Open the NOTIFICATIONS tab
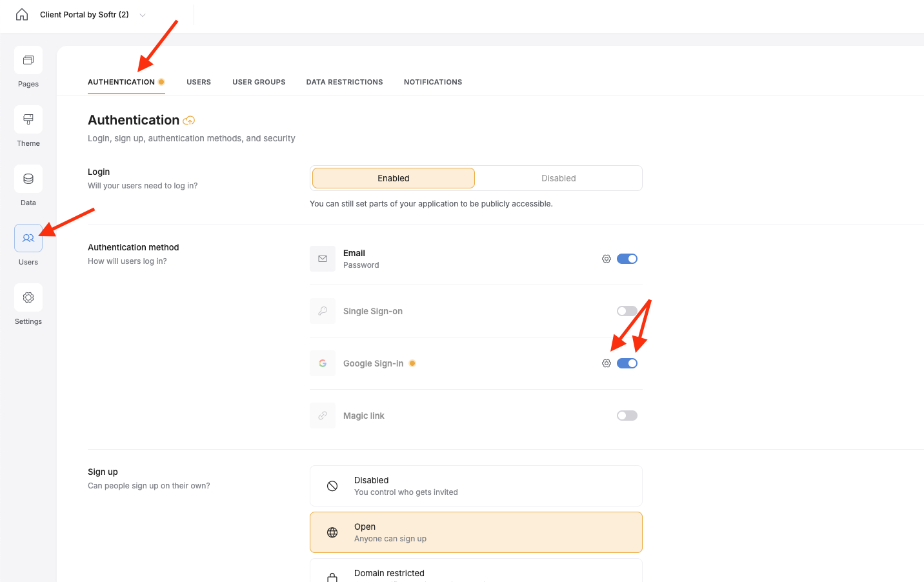Screen dimensions: 924x582 [x=433, y=82]
